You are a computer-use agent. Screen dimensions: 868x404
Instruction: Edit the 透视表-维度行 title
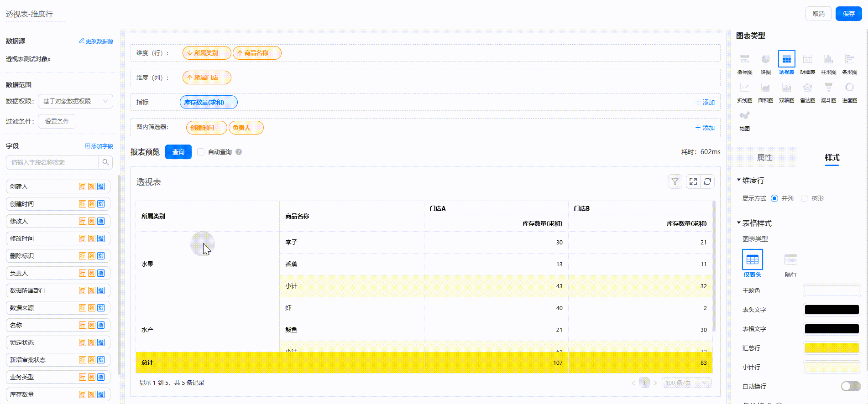pyautogui.click(x=35, y=14)
